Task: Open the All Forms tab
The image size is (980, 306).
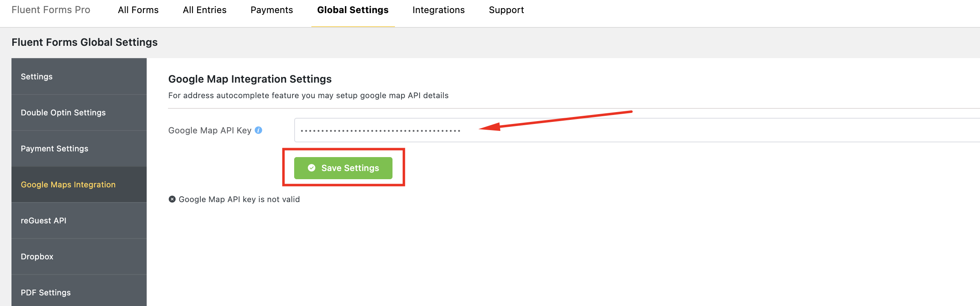Action: 138,10
